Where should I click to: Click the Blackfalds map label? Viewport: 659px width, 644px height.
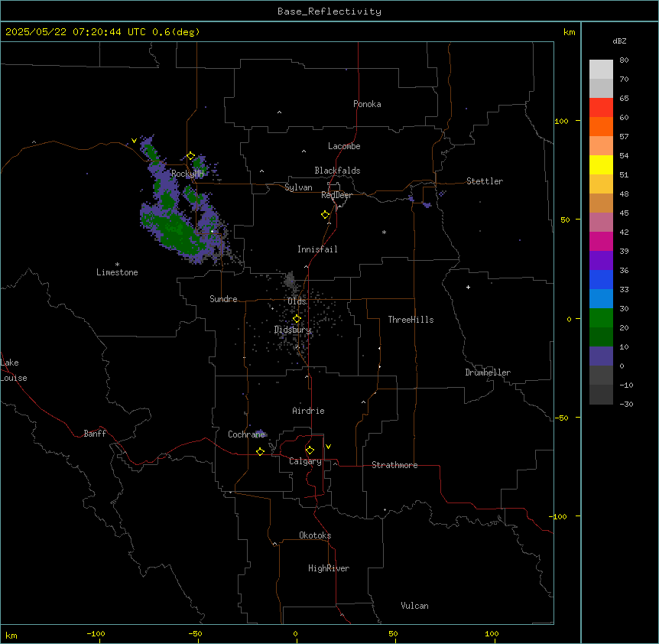point(337,171)
